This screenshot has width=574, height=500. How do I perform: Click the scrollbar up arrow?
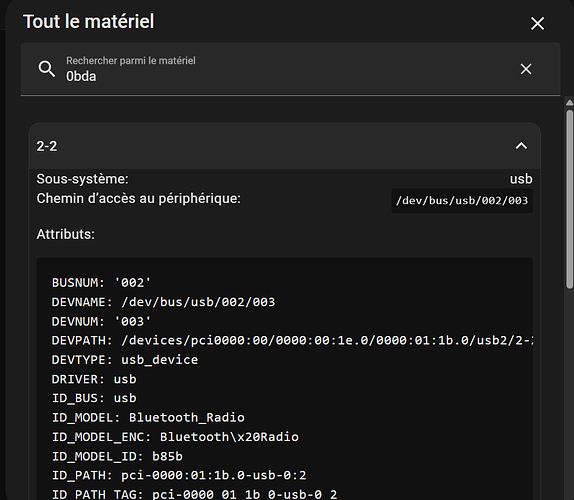[569, 103]
